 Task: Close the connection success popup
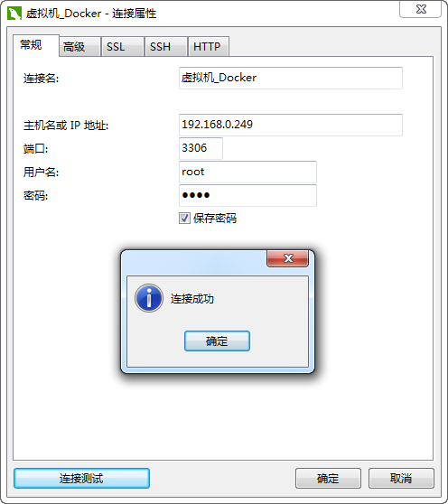[287, 258]
